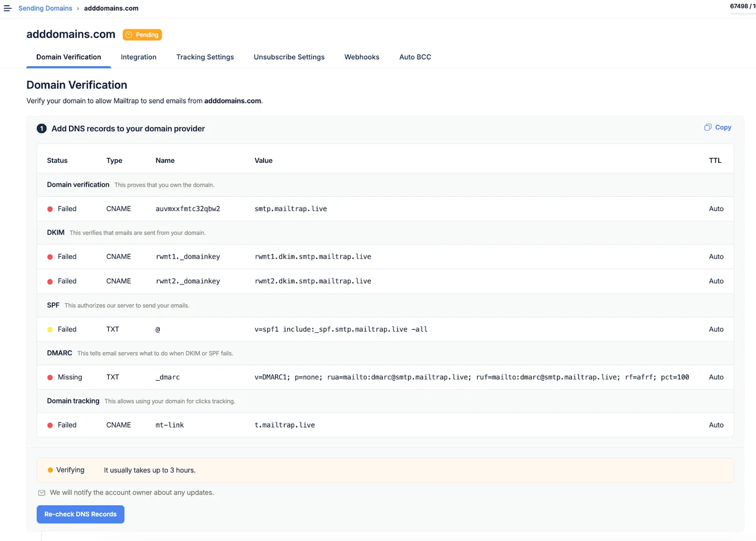Open the Unsubscribe Settings tab
Viewport: 756px width, 541px height.
pos(289,57)
